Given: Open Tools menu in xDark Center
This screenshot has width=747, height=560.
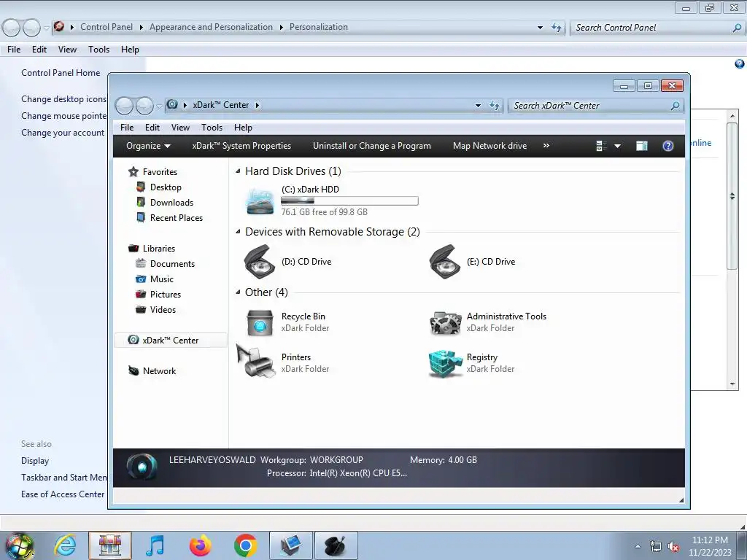Looking at the screenshot, I should coord(212,128).
